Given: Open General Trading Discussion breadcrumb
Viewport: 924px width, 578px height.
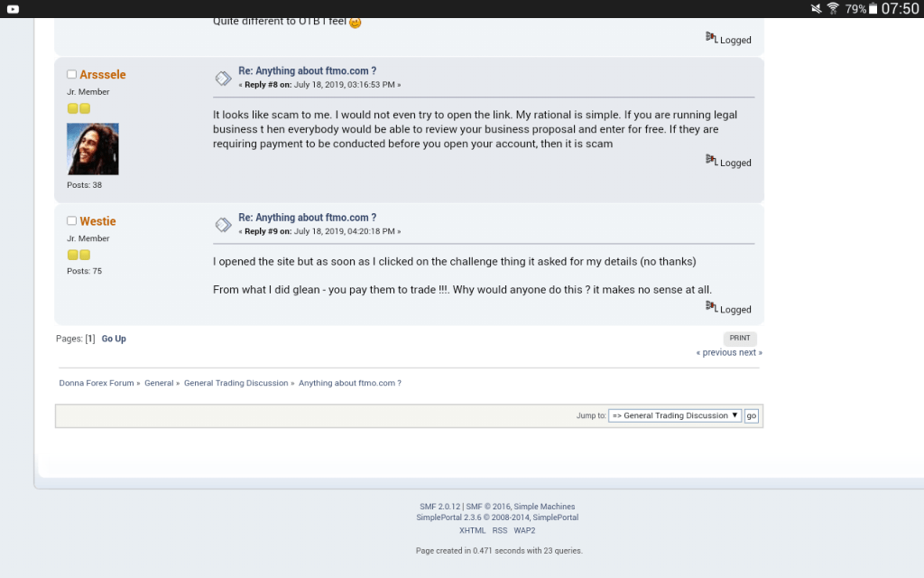Looking at the screenshot, I should pyautogui.click(x=236, y=383).
